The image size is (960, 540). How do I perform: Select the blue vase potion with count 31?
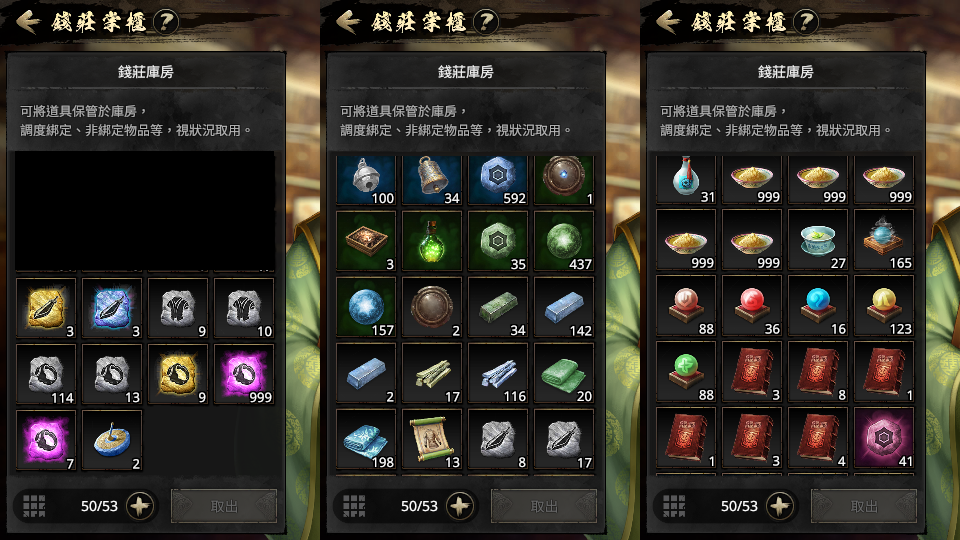[x=686, y=179]
